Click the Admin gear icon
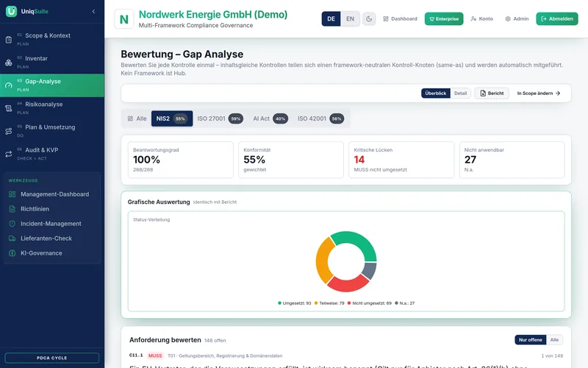The height and width of the screenshot is (368, 588). 508,19
